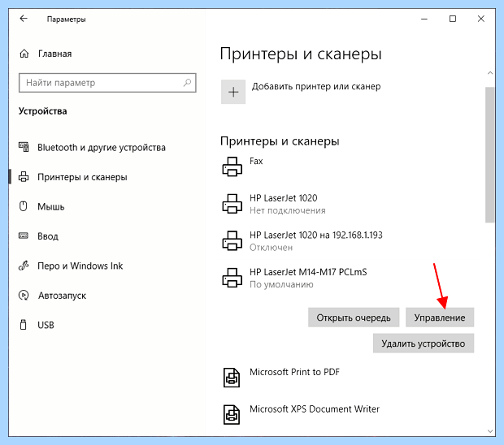
Task: Maximize the Параметры window
Action: tap(453, 19)
